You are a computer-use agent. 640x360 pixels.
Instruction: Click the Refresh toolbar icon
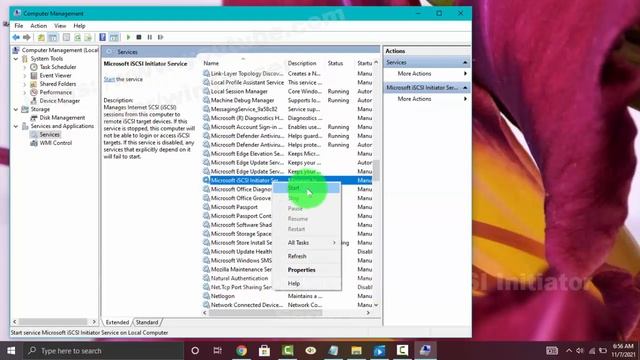[77, 38]
